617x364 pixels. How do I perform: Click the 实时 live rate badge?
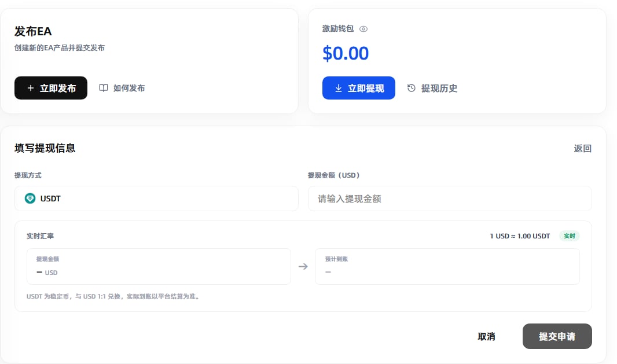click(x=570, y=236)
